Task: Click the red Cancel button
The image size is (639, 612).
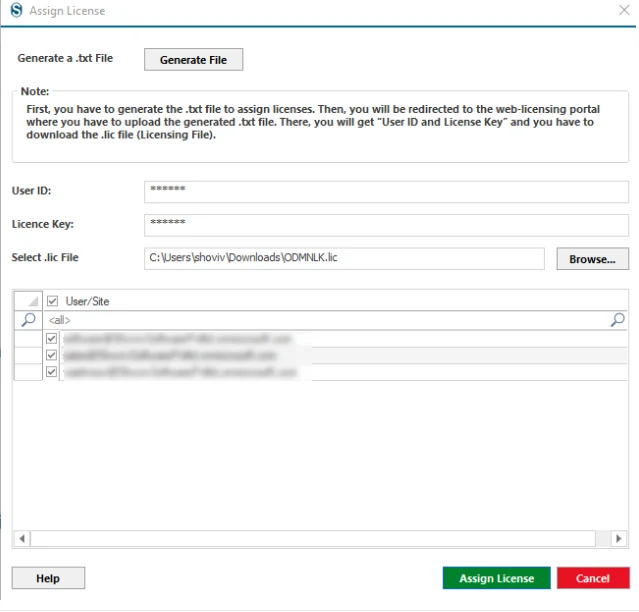Action: 593,578
